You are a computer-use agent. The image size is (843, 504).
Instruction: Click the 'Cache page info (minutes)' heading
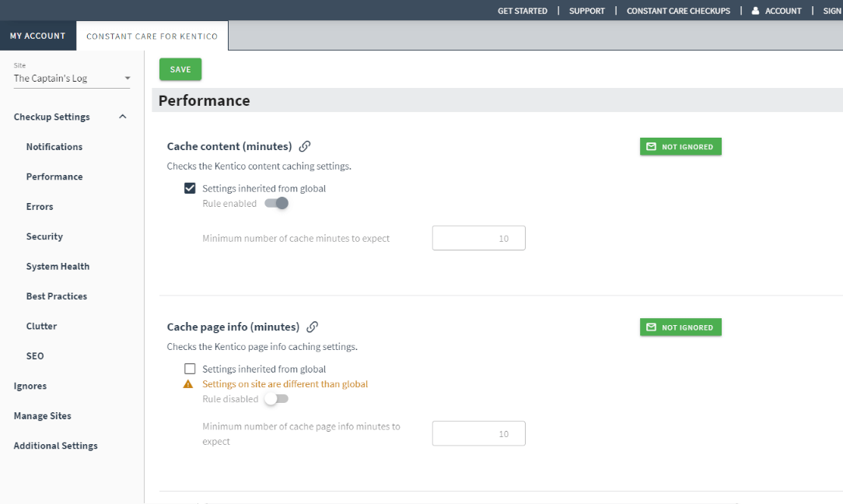click(x=233, y=327)
